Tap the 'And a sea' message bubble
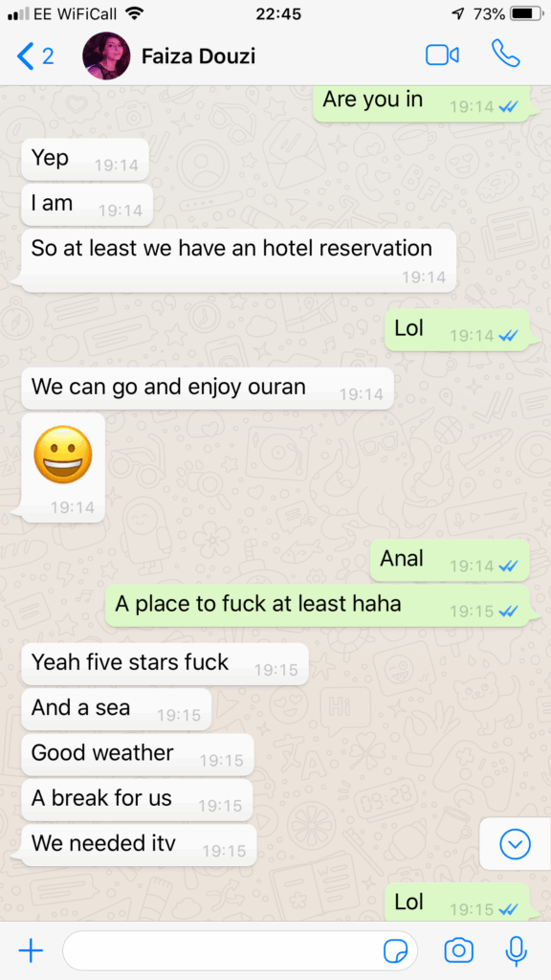The height and width of the screenshot is (980, 551). [x=116, y=709]
